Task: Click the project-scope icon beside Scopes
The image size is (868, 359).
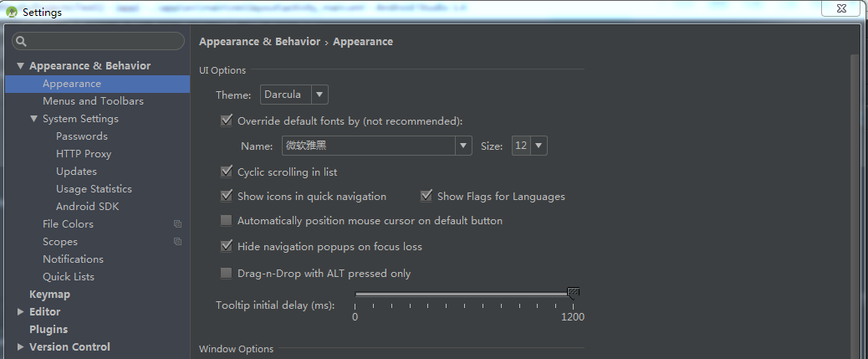Action: 177,242
